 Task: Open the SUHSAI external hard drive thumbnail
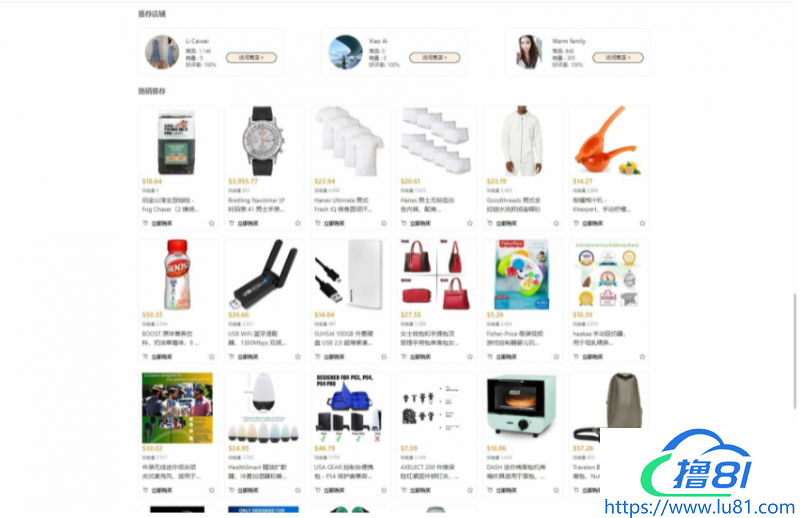point(350,275)
